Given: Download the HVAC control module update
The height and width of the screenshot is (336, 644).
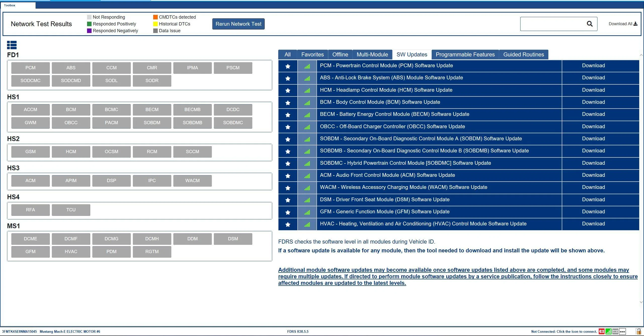Looking at the screenshot, I should 593,224.
